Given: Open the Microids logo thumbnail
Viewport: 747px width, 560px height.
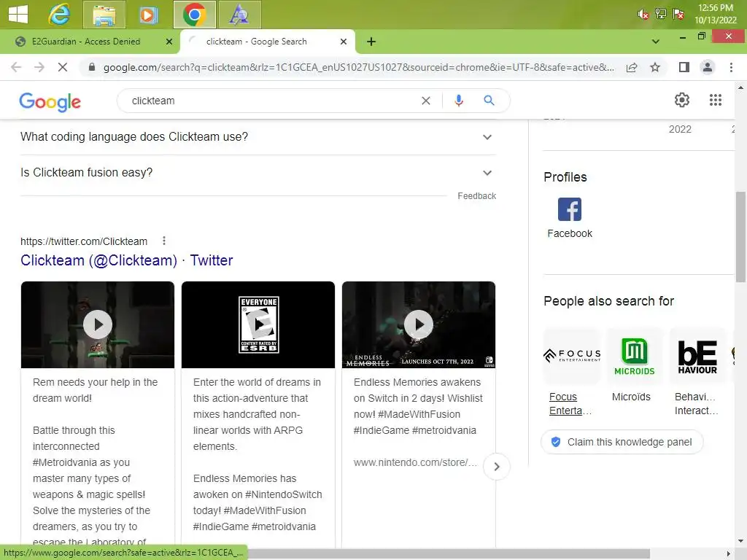Looking at the screenshot, I should point(634,356).
